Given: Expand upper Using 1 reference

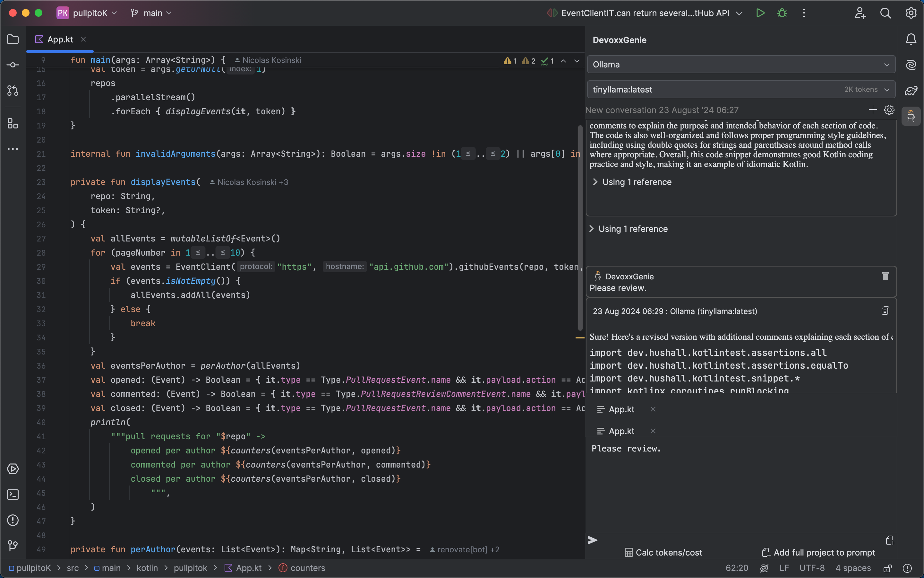Looking at the screenshot, I should [632, 182].
